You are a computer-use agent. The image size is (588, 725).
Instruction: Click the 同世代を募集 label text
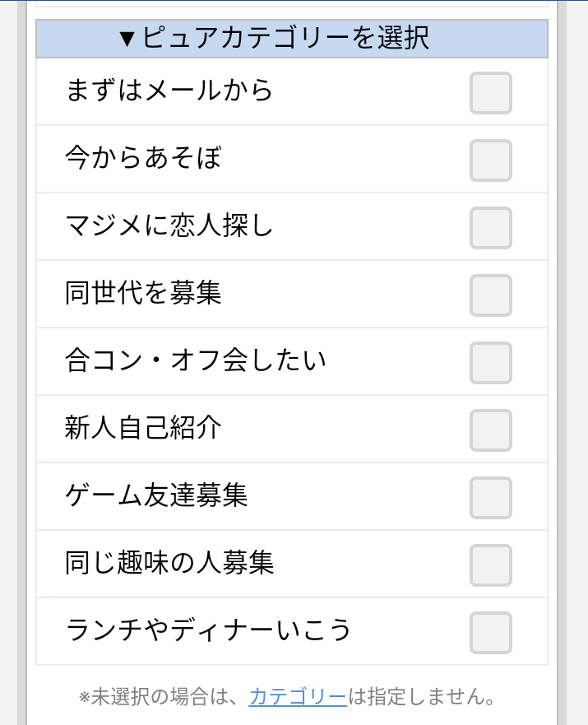click(143, 292)
